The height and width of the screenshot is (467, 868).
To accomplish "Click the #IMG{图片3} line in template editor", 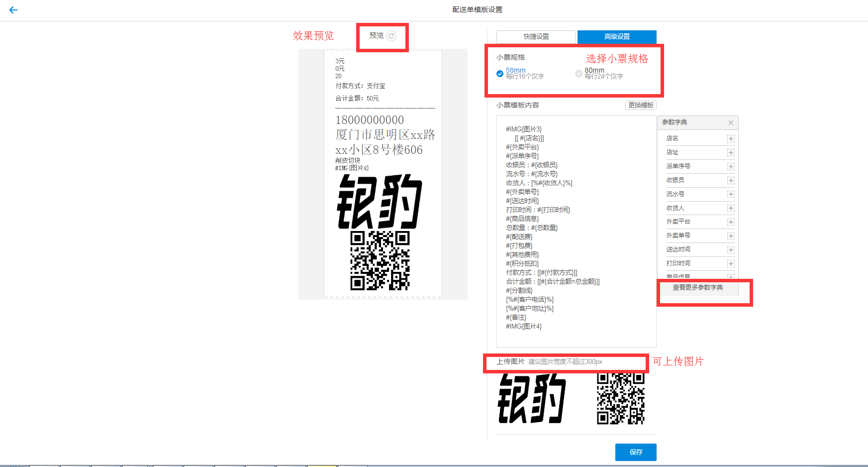I will point(524,129).
